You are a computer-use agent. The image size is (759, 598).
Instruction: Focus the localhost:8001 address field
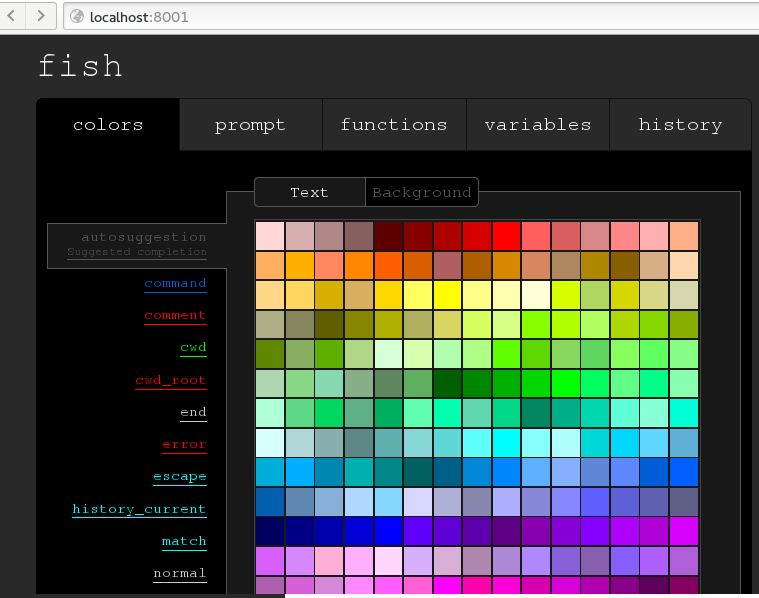pos(410,16)
